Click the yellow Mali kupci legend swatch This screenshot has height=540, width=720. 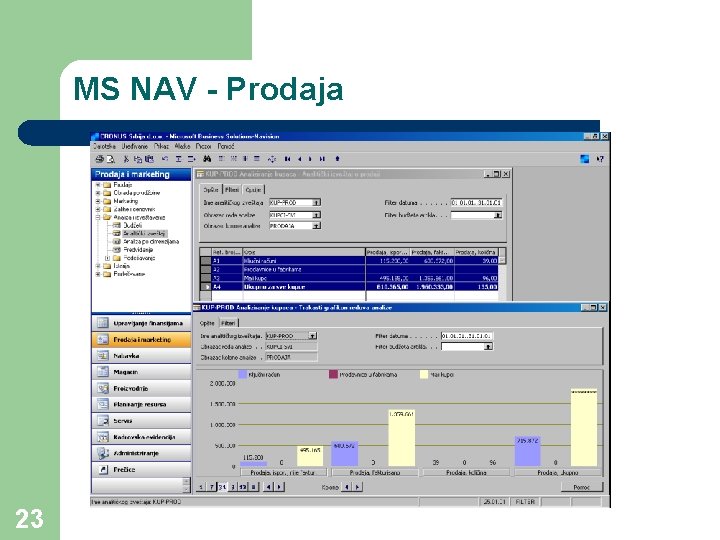click(x=424, y=374)
